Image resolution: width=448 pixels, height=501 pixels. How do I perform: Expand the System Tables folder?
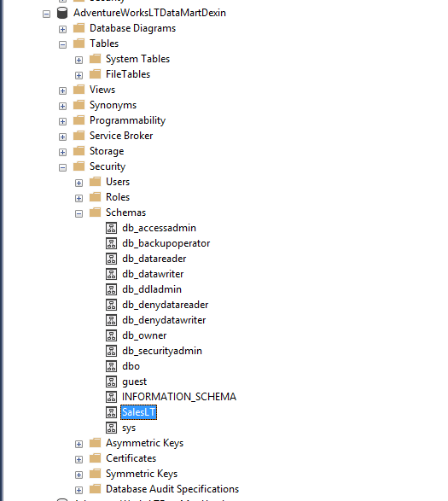click(x=79, y=60)
